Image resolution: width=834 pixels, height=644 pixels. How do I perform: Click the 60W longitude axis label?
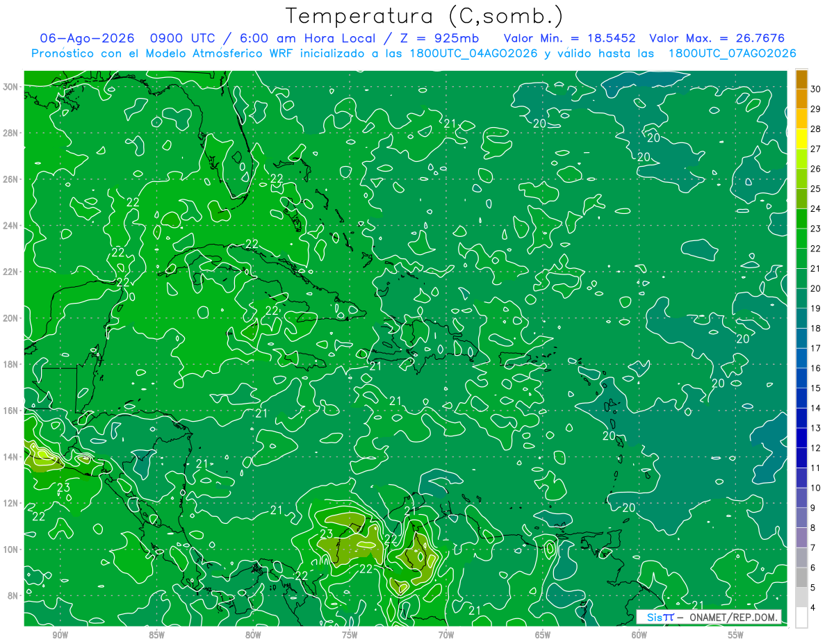click(639, 635)
